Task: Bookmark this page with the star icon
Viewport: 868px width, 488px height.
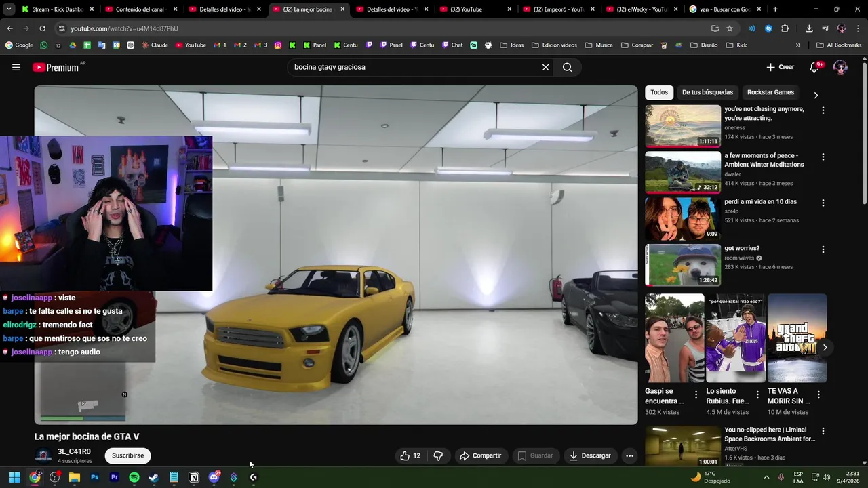Action: pyautogui.click(x=730, y=28)
